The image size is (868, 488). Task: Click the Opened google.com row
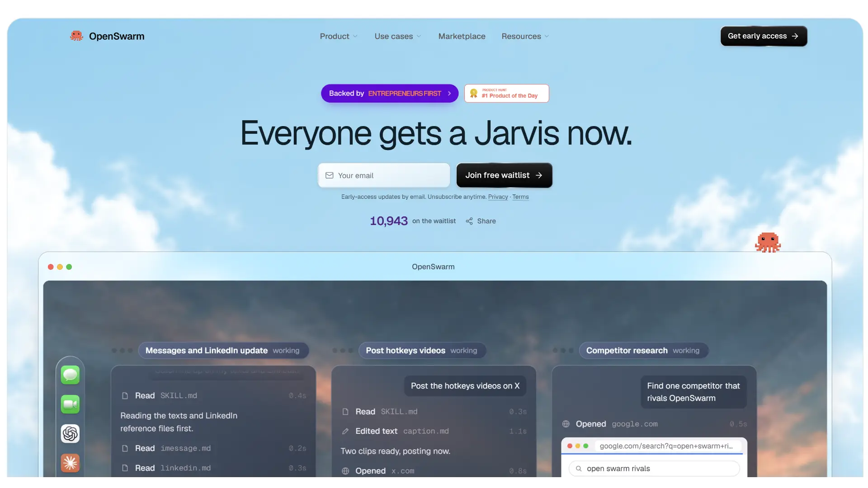655,424
